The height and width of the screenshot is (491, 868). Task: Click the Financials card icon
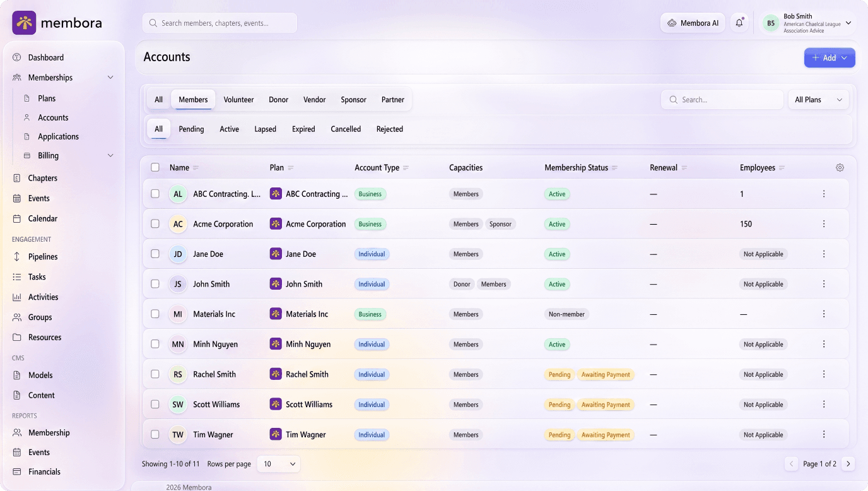17,471
